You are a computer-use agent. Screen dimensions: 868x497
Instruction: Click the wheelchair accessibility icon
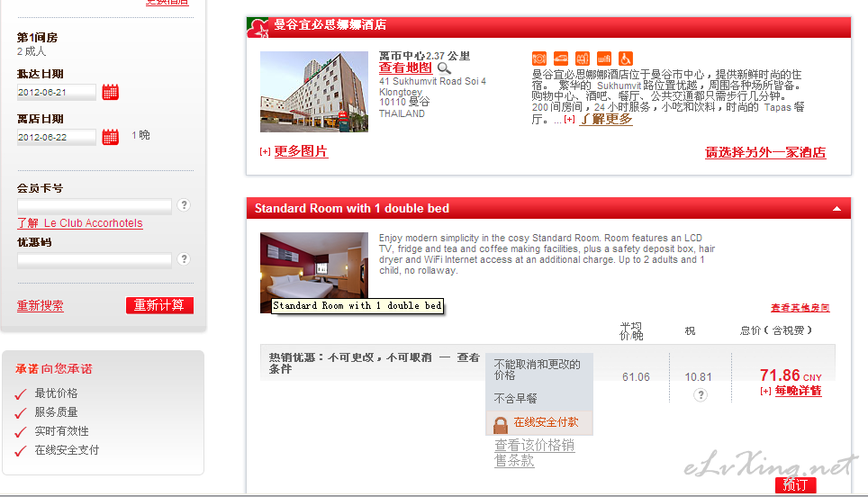tap(626, 59)
